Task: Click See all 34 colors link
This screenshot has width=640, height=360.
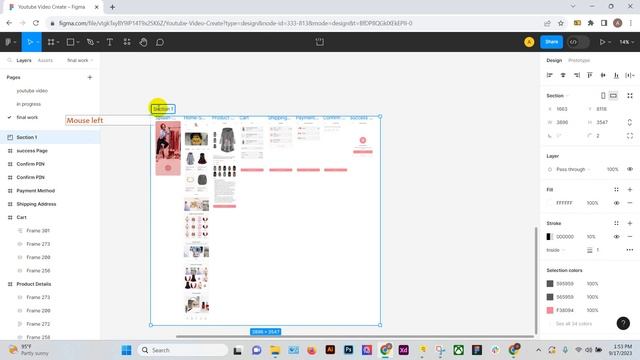Action: [x=573, y=324]
